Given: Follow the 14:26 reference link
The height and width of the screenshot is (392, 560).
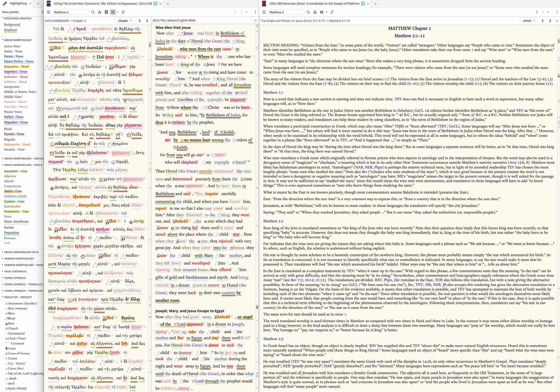Looking at the screenshot, I should click(x=427, y=361).
